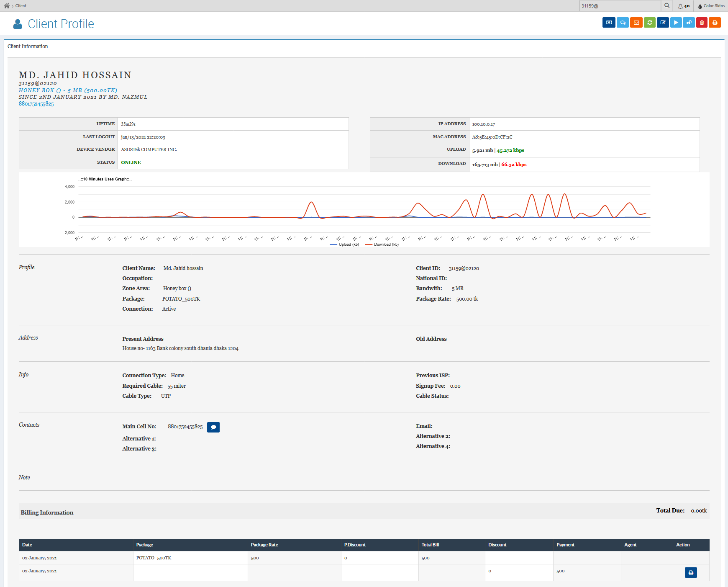728x587 pixels.
Task: Open the Honey Box 5 MB package link
Action: pyautogui.click(x=68, y=90)
